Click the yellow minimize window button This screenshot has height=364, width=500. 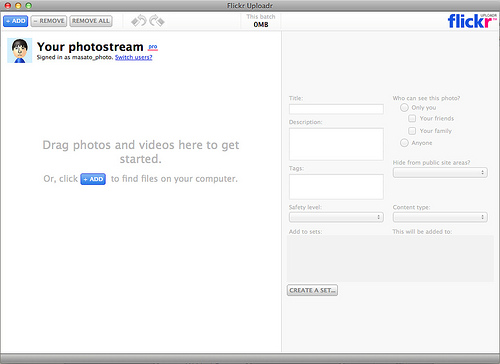click(18, 5)
